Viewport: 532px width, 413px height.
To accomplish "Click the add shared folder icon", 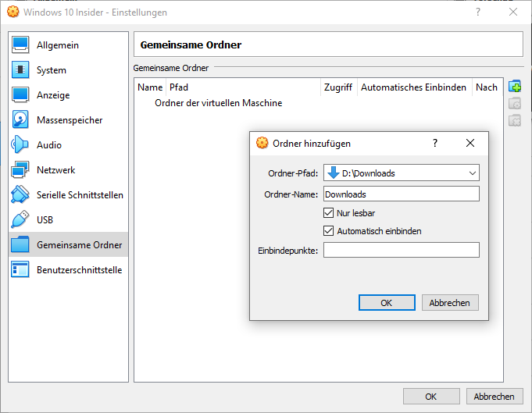I will click(515, 86).
